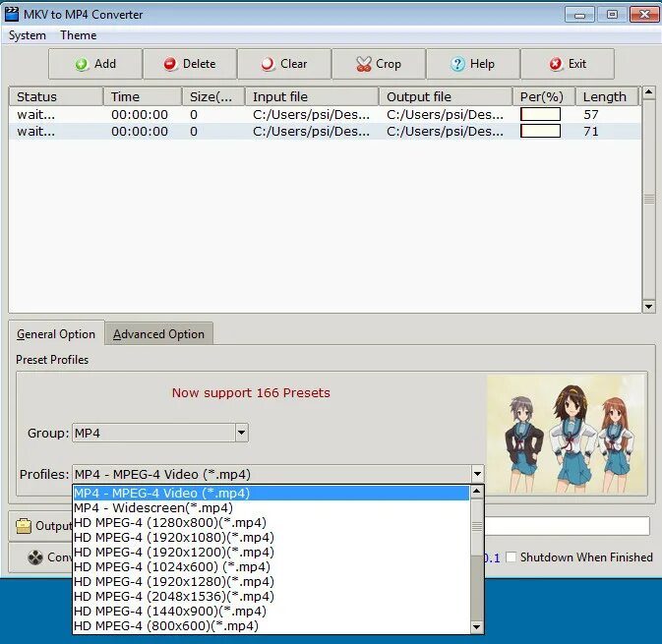Click the Crop scissors icon
This screenshot has height=644, width=662.
(364, 64)
